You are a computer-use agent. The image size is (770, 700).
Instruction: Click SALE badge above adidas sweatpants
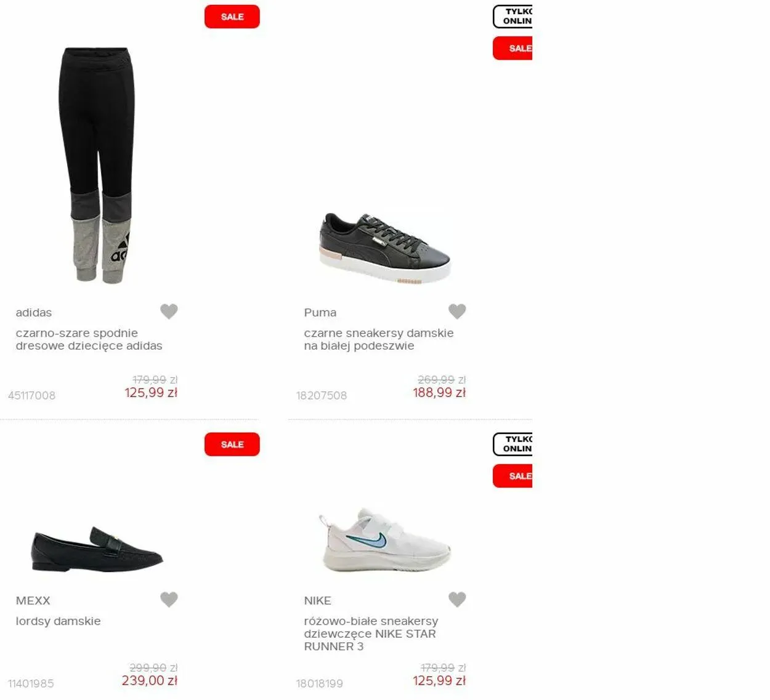[x=232, y=17]
